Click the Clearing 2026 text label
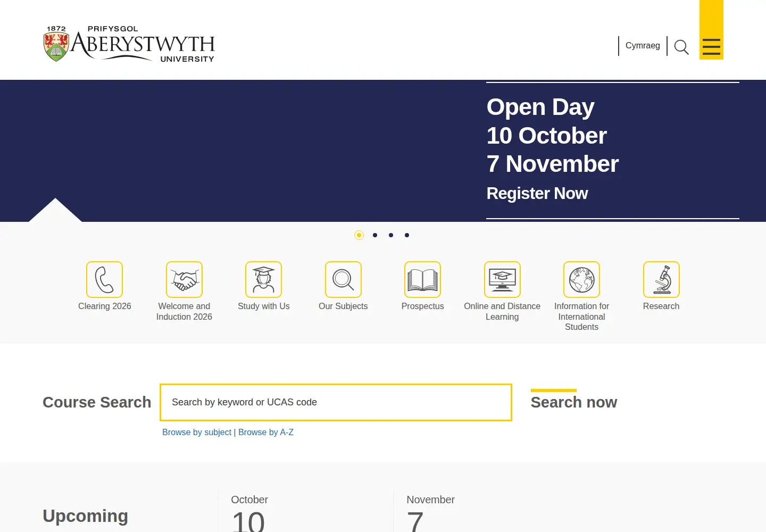Viewport: 766px width, 532px height. coord(105,306)
